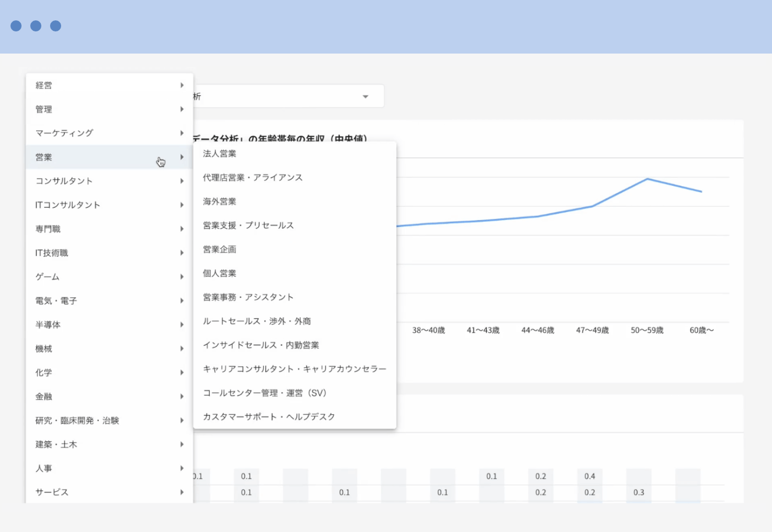Choose 営業支援・プリセールス option

(248, 225)
